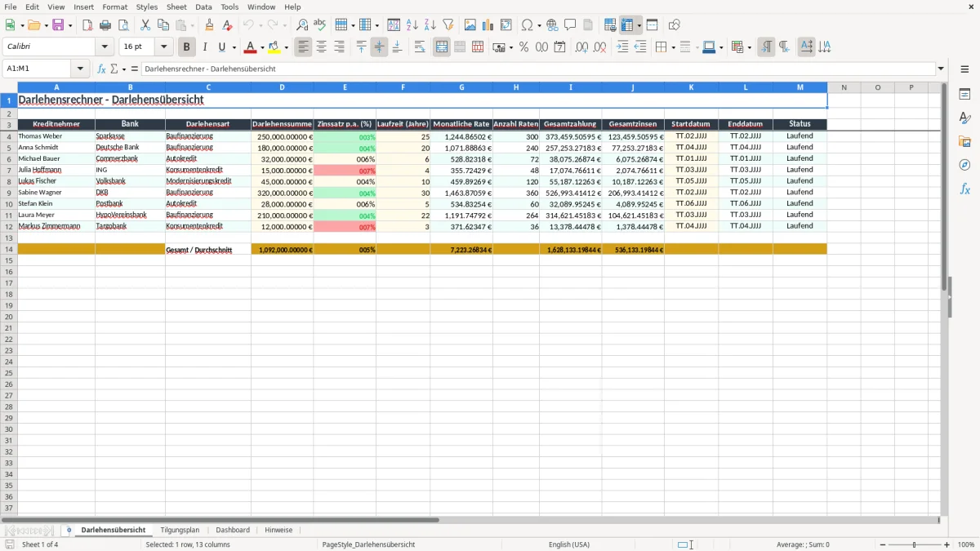980x551 pixels.
Task: Toggle Merge and Center Cells button
Action: 442,47
